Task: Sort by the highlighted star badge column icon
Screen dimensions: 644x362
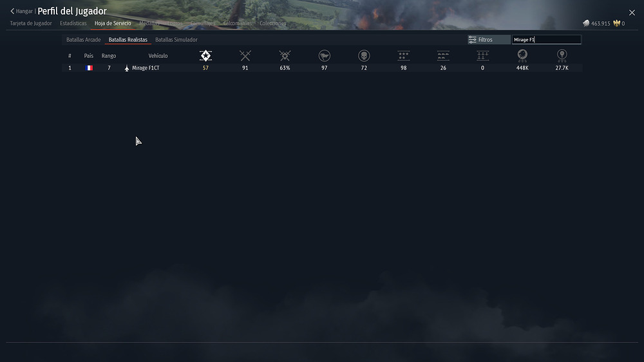Action: tap(205, 55)
